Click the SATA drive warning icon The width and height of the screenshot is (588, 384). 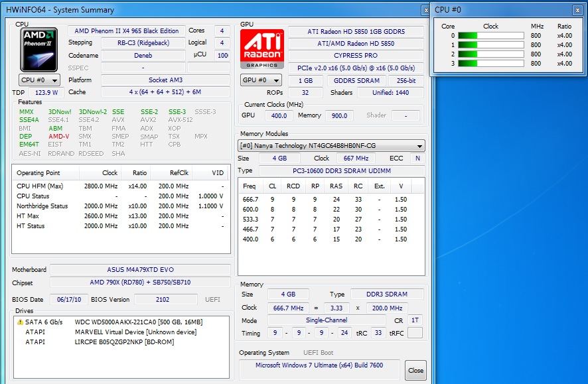coord(20,322)
